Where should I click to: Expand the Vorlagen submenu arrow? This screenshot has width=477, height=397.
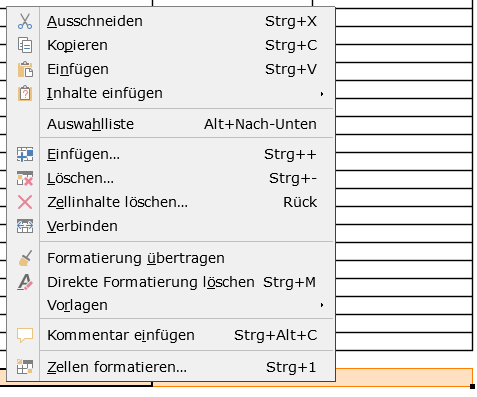[322, 305]
